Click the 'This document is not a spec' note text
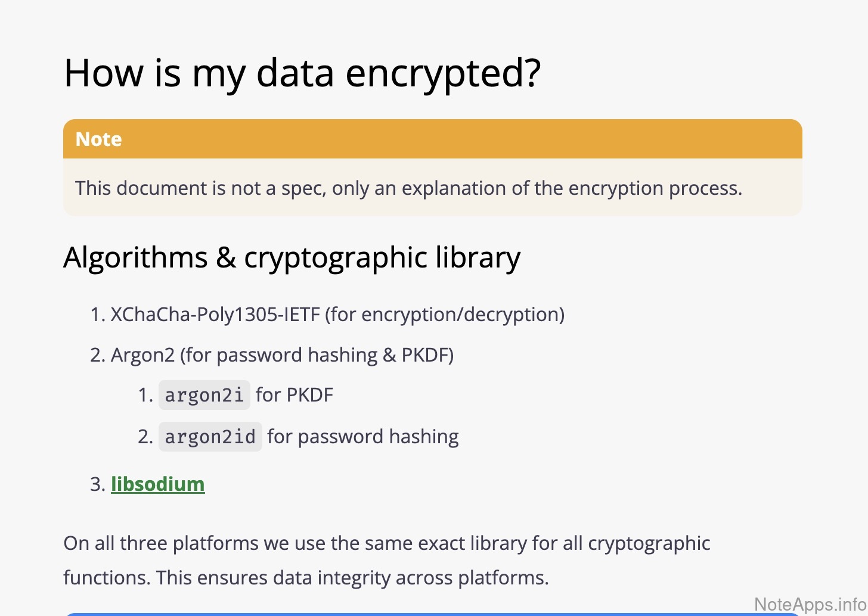Image resolution: width=868 pixels, height=616 pixels. click(x=408, y=188)
